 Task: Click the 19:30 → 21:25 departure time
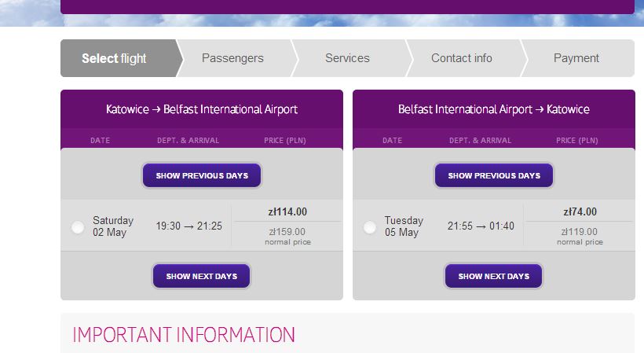[x=189, y=226]
